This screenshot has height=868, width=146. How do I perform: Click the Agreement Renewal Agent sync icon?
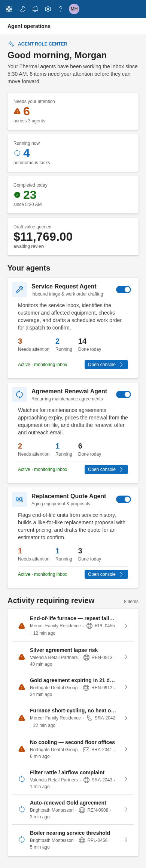coord(19,394)
